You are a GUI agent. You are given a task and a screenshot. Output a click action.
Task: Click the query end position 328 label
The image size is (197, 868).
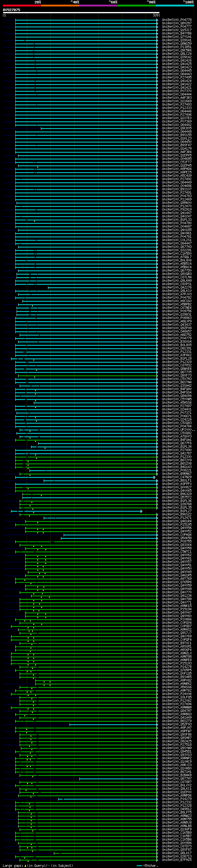[155, 15]
